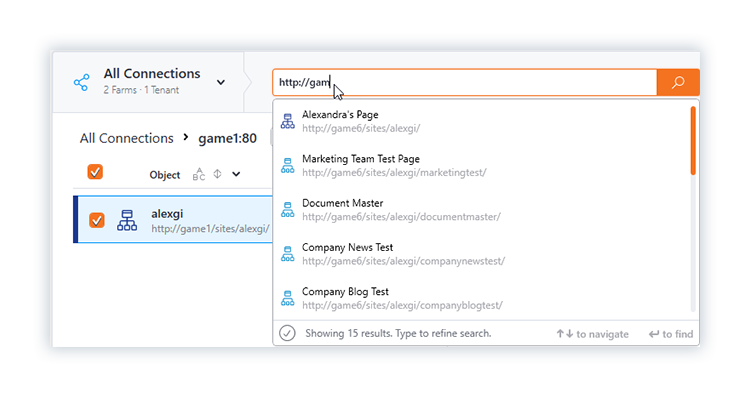Click the hierarchy sort icon beside ABC
The height and width of the screenshot is (397, 750).
(217, 174)
